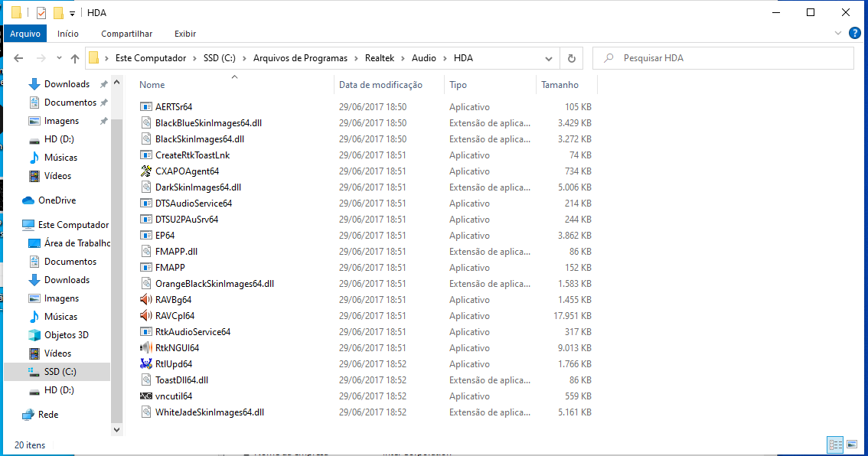Screen dimensions: 868x456
Task: Click the CXAPOAgent64 tools icon
Action: 145,171
